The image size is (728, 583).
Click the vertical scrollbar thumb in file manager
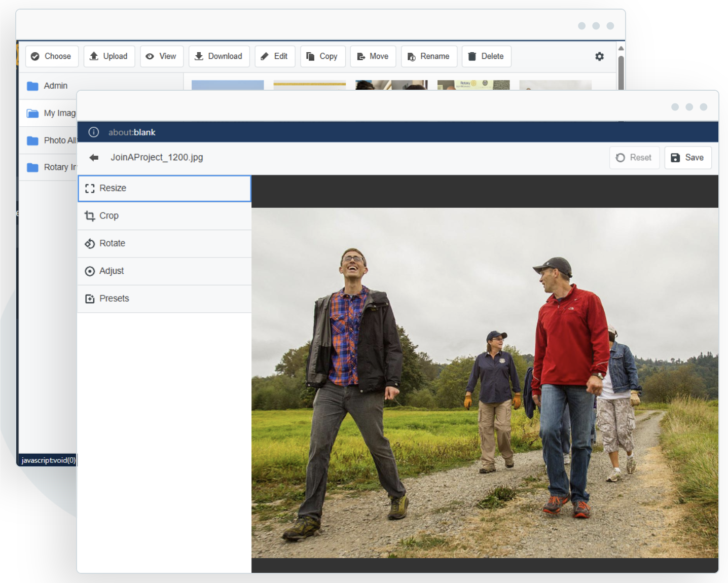pos(621,72)
